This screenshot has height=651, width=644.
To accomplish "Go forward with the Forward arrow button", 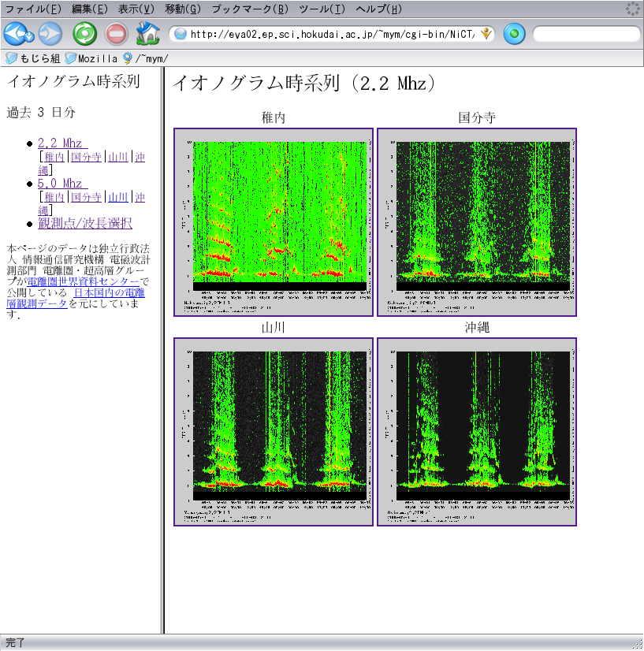I will click(50, 34).
